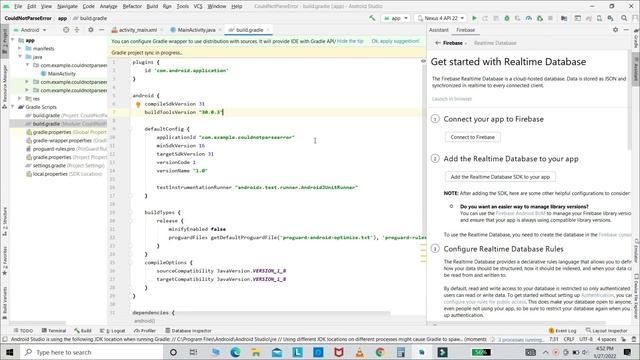Open the AVD Manager device icon
640x360 pixels.
pos(599,18)
